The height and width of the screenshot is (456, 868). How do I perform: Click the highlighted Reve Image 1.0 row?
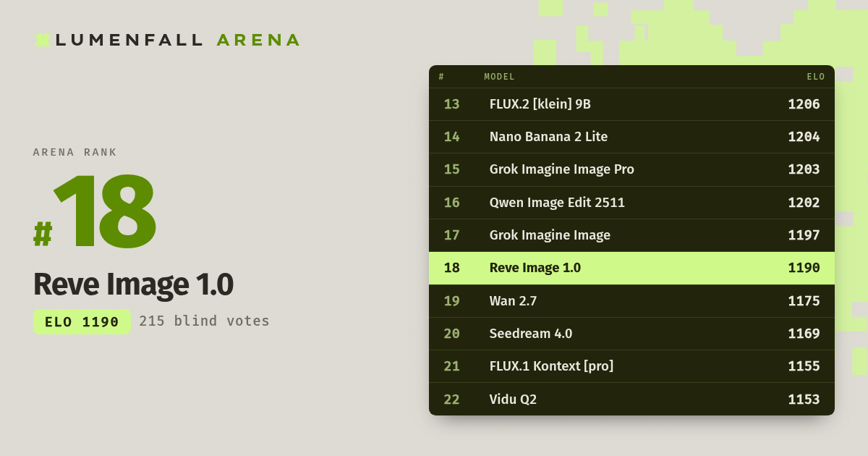click(631, 268)
